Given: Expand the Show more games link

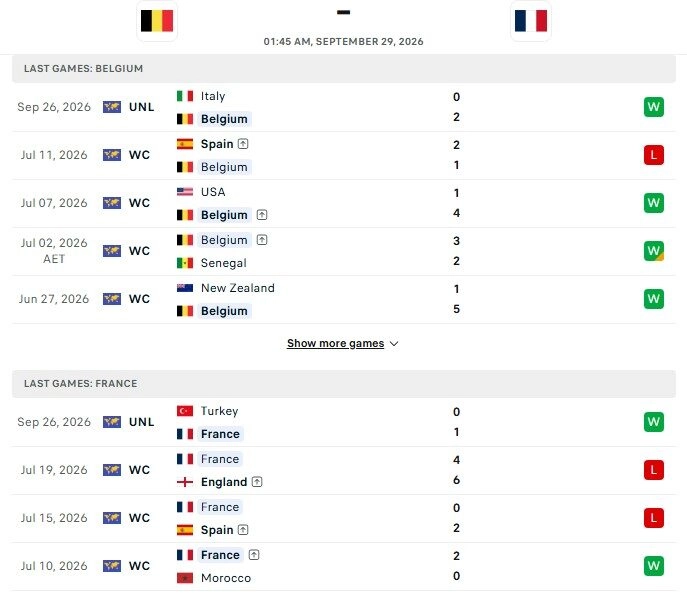Looking at the screenshot, I should click(336, 344).
